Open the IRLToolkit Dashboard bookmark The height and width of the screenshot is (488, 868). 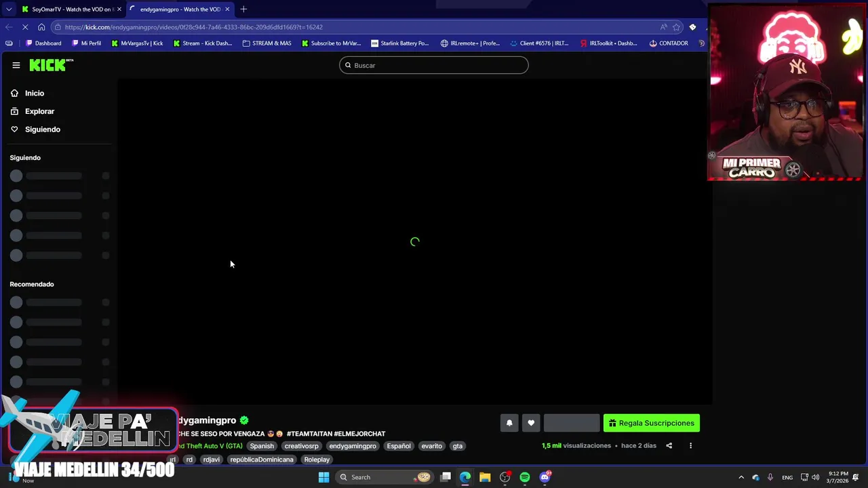[609, 43]
